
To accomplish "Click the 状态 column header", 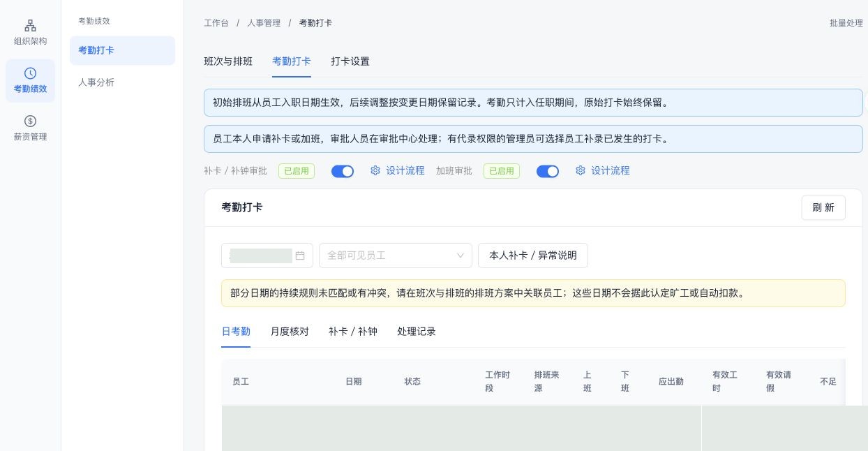I will [412, 382].
